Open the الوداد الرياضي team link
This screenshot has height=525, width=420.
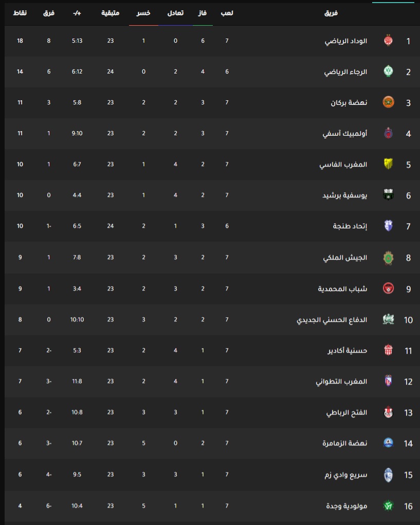(345, 41)
